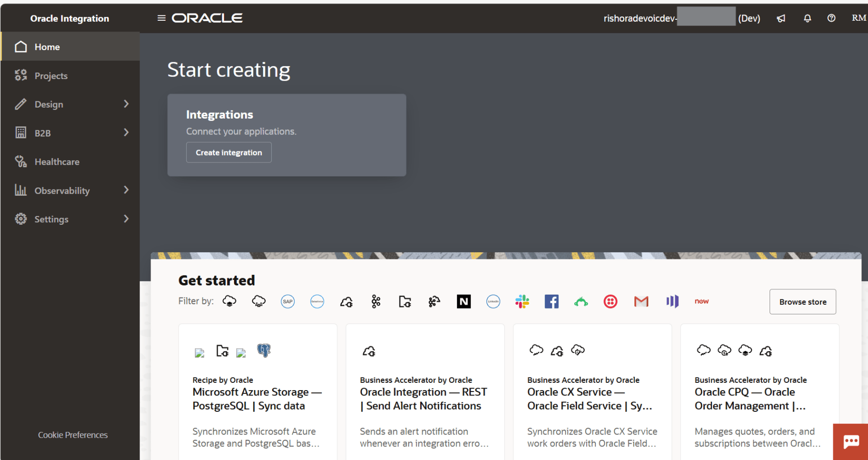The width and height of the screenshot is (868, 460).
Task: Expand the Design menu chevron
Action: pos(126,104)
